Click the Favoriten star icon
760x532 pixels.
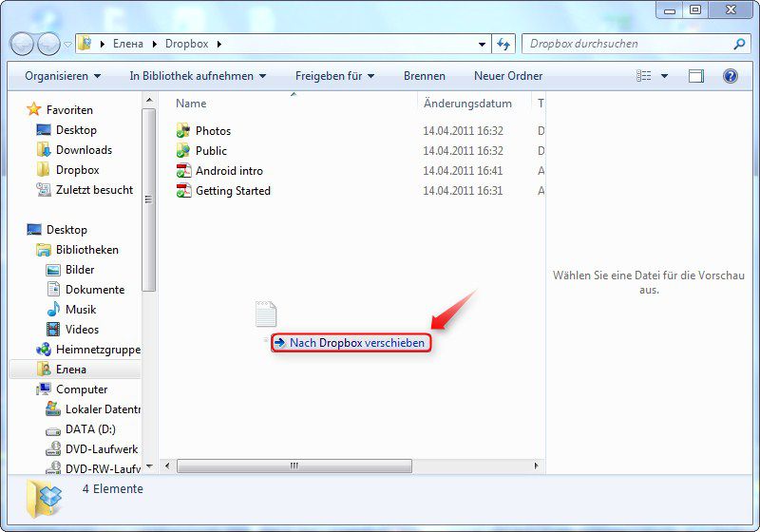(x=34, y=109)
